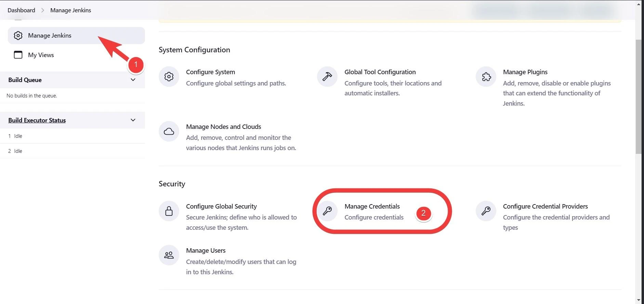Click the System Configuration section heading
The image size is (644, 304).
coord(194,50)
